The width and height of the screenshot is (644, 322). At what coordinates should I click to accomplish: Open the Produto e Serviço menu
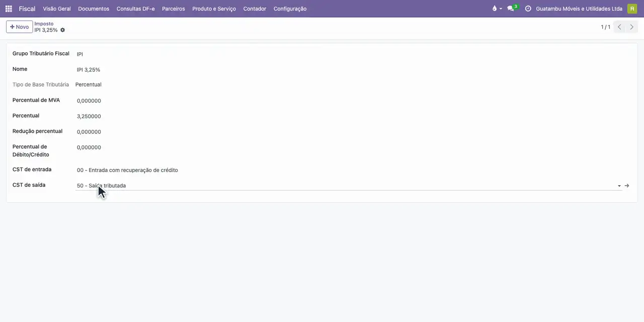[214, 9]
